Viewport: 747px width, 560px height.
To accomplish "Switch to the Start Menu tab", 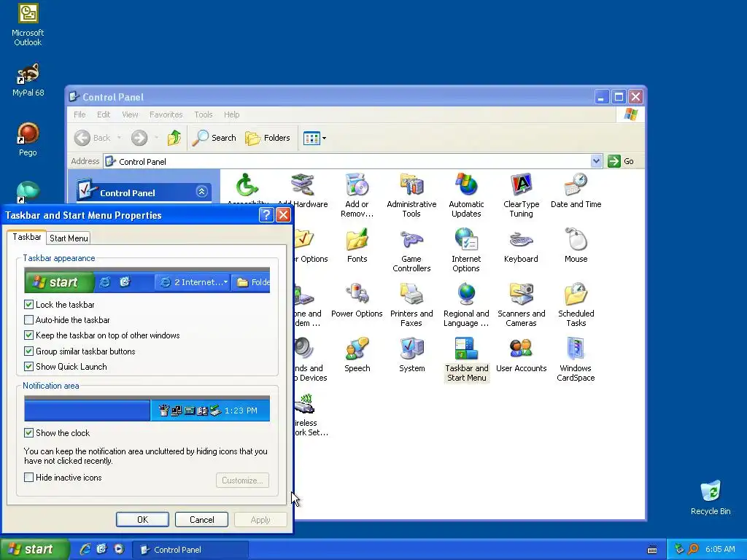I will coord(69,238).
